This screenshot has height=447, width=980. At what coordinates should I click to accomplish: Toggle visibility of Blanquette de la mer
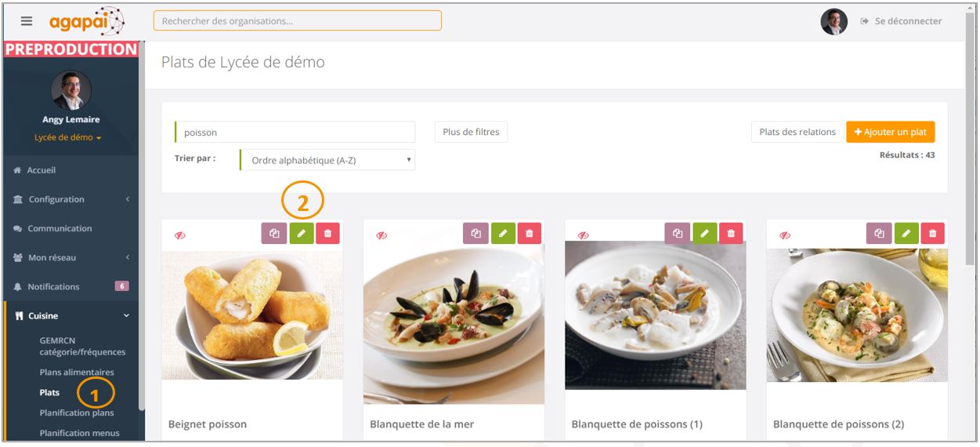click(382, 235)
